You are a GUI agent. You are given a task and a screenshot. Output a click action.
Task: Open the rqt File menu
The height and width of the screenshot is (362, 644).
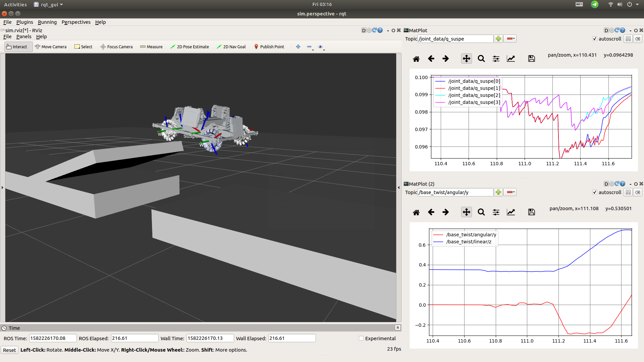7,22
